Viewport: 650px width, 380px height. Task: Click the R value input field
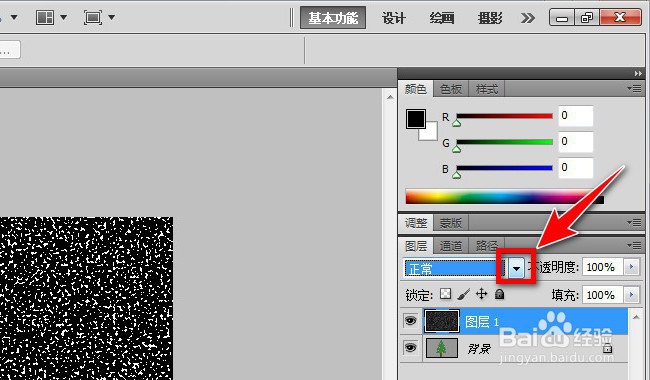575,116
